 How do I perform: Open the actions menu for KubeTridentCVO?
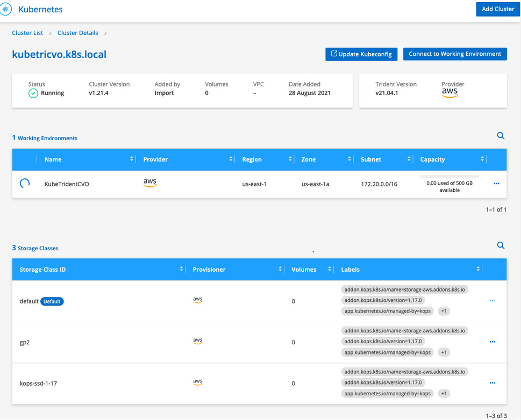tap(496, 183)
